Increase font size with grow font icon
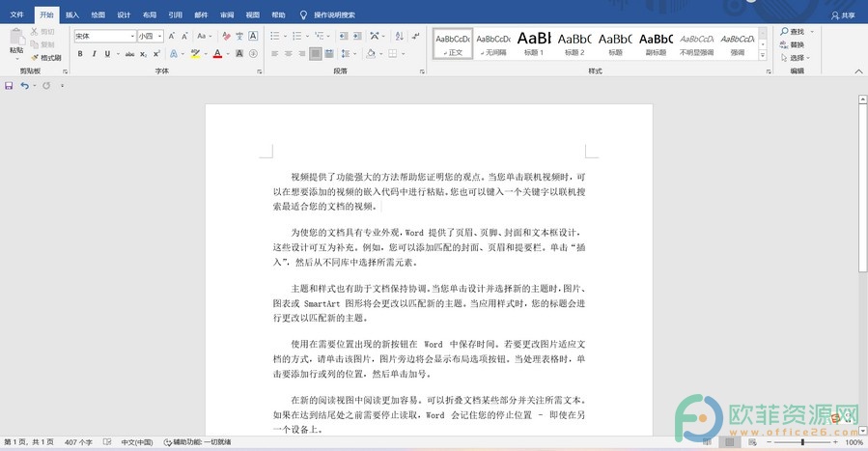This screenshot has width=868, height=451. [x=172, y=36]
